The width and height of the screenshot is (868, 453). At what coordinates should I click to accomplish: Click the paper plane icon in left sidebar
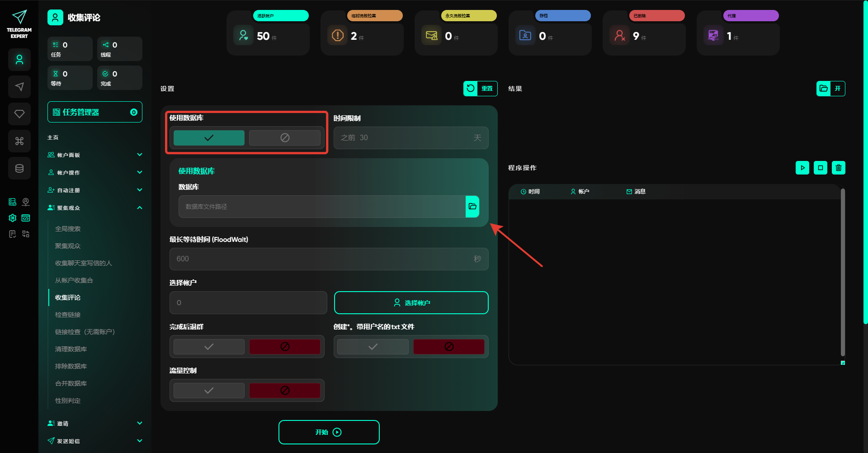pyautogui.click(x=19, y=87)
